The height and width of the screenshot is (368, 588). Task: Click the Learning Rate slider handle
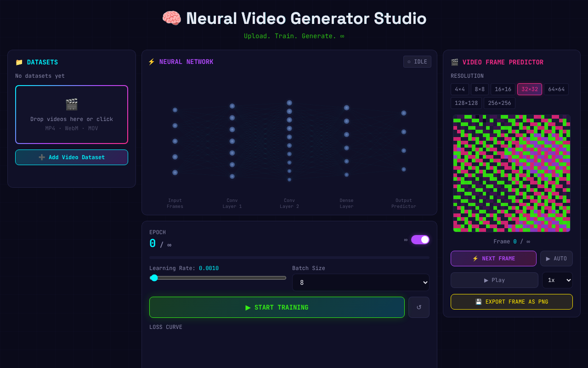(x=154, y=278)
